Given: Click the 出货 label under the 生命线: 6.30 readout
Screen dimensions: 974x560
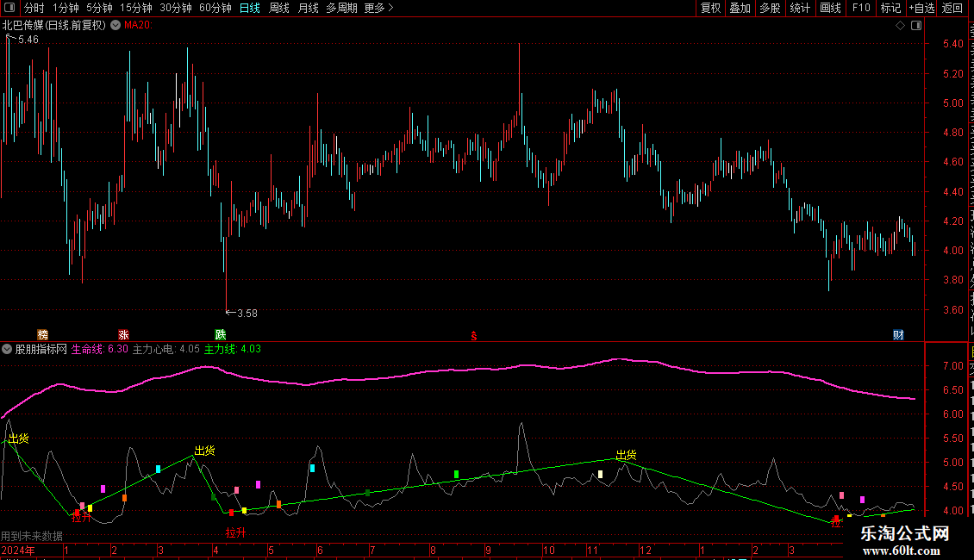Looking at the screenshot, I should click(x=19, y=439).
